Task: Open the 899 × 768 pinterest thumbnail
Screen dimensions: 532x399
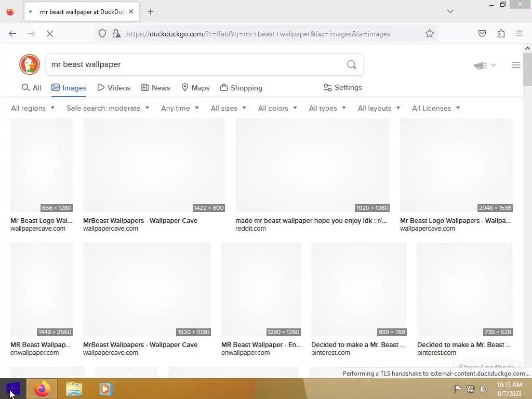Action: pyautogui.click(x=358, y=289)
